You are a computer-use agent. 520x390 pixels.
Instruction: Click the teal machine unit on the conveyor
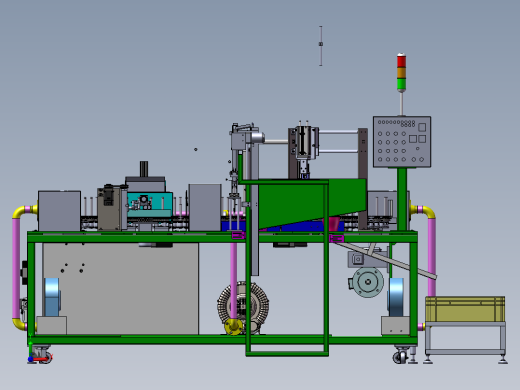[149, 204]
